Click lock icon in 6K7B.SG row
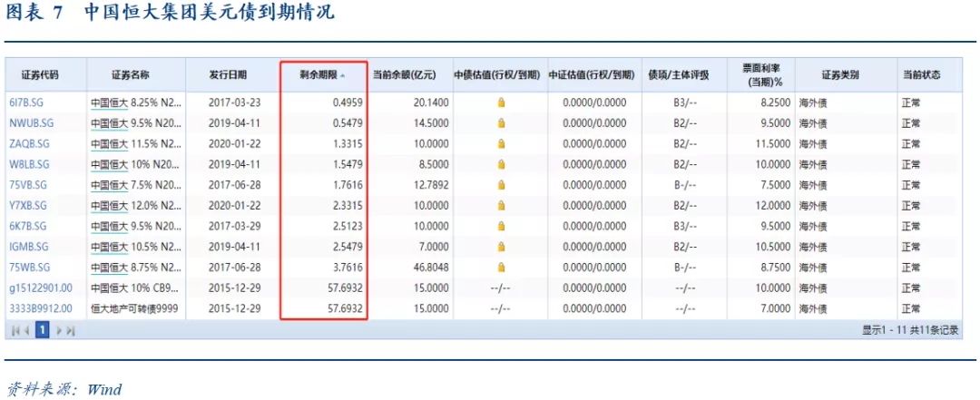This screenshot has width=980, height=400. [x=501, y=226]
